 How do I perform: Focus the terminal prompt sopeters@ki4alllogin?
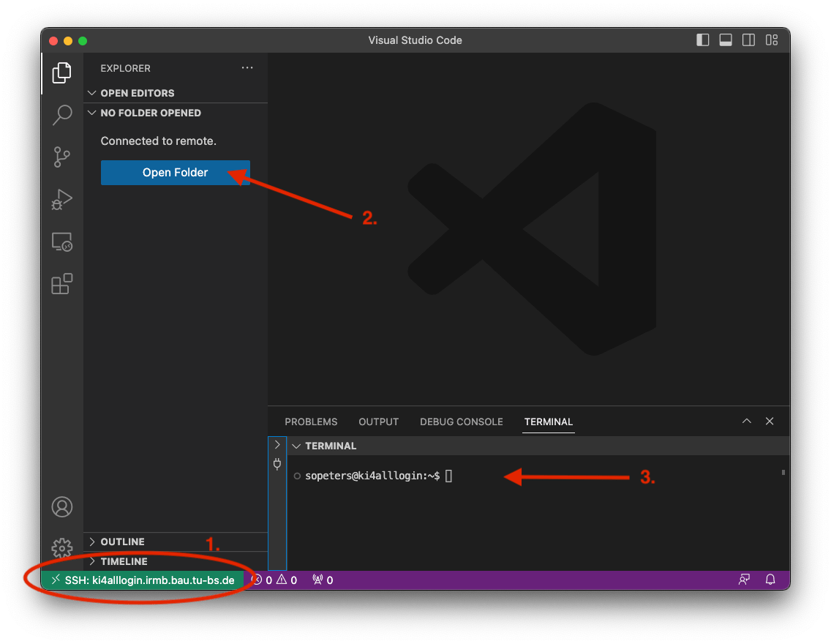coord(372,476)
